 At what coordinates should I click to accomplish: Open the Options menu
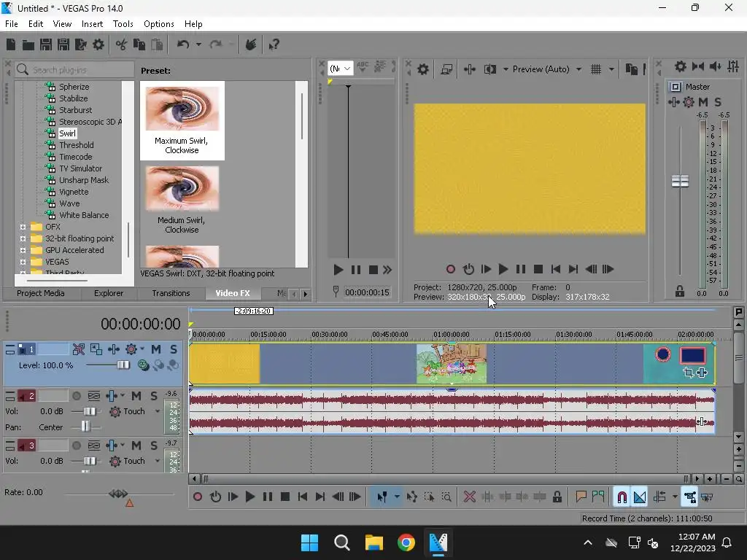[x=158, y=24]
